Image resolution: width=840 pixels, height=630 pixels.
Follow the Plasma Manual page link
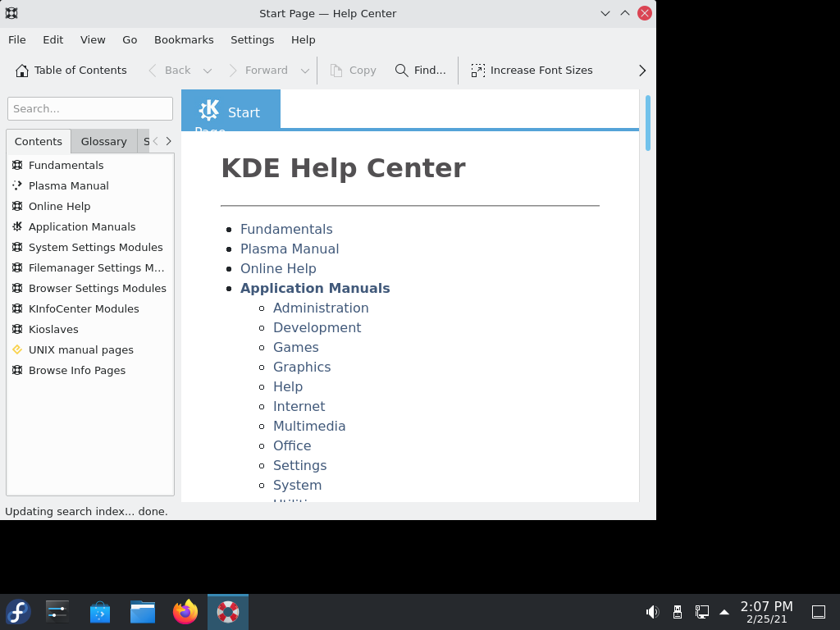pos(290,249)
